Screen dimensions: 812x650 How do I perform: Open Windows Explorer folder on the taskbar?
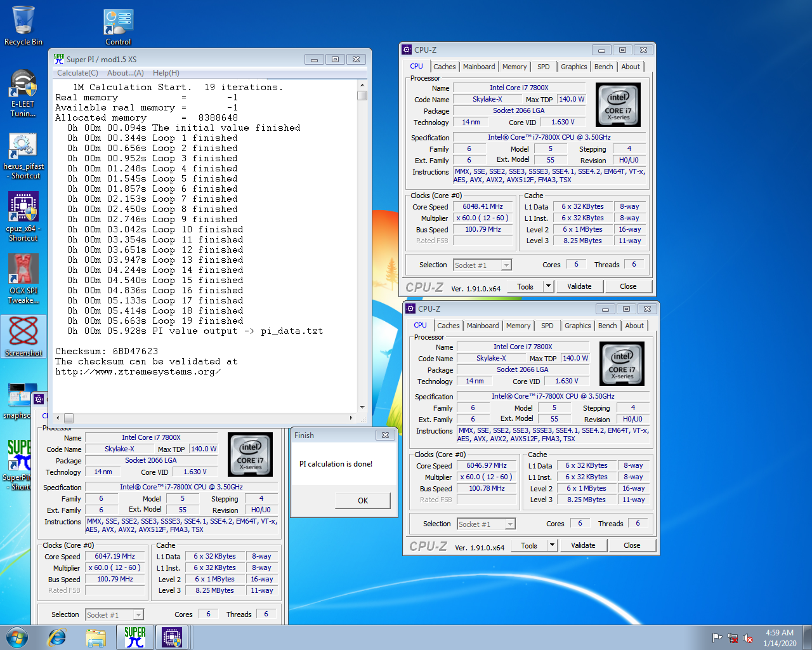[x=96, y=637]
